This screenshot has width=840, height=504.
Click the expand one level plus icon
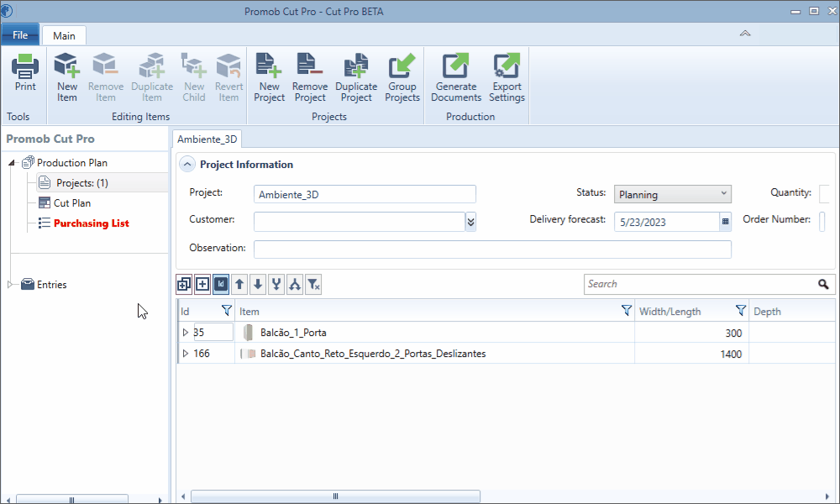coord(202,285)
